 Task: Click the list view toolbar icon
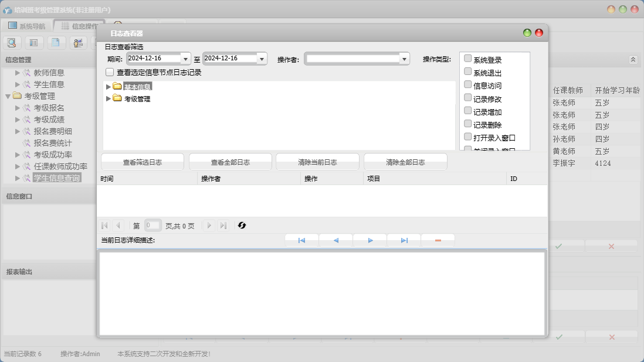tap(34, 43)
